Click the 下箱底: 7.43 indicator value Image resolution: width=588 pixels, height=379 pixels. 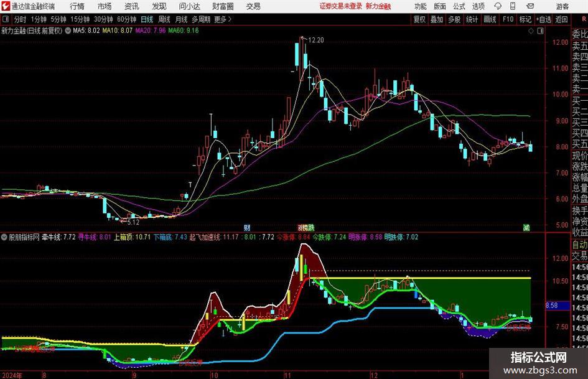coord(170,237)
